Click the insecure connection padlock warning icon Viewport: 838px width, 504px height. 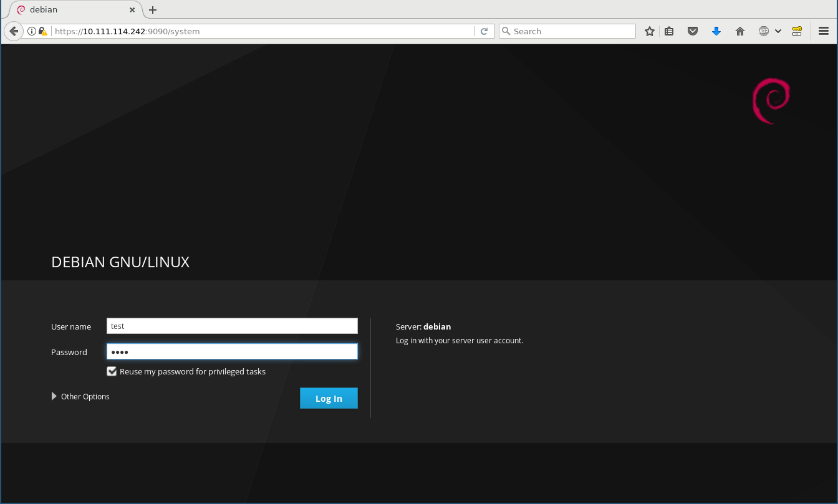(x=42, y=31)
